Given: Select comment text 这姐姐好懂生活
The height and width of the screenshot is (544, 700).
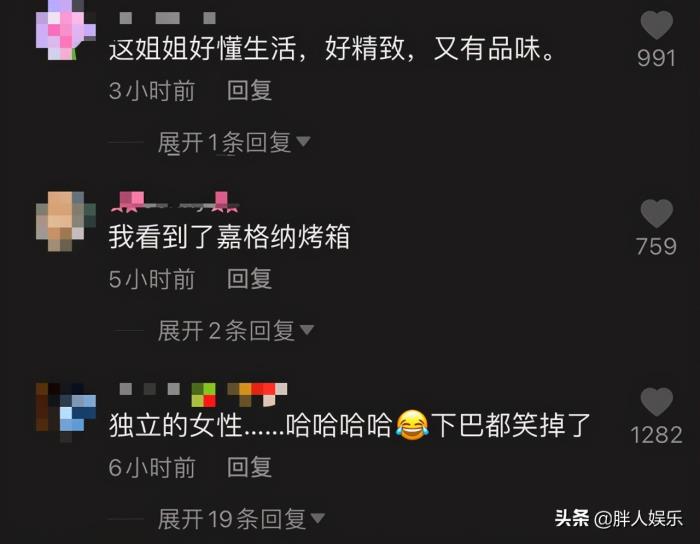Looking at the screenshot, I should pyautogui.click(x=202, y=49).
